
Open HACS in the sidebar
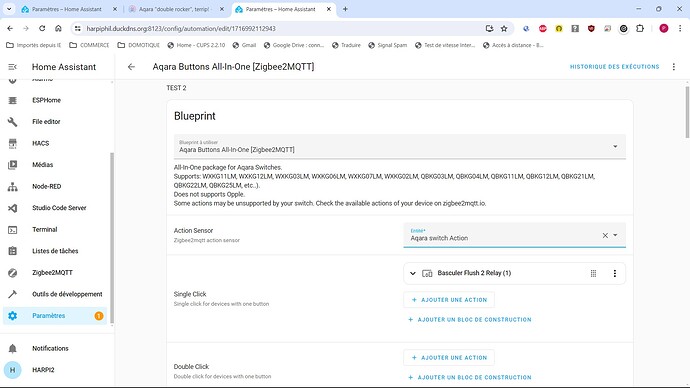coord(55,143)
